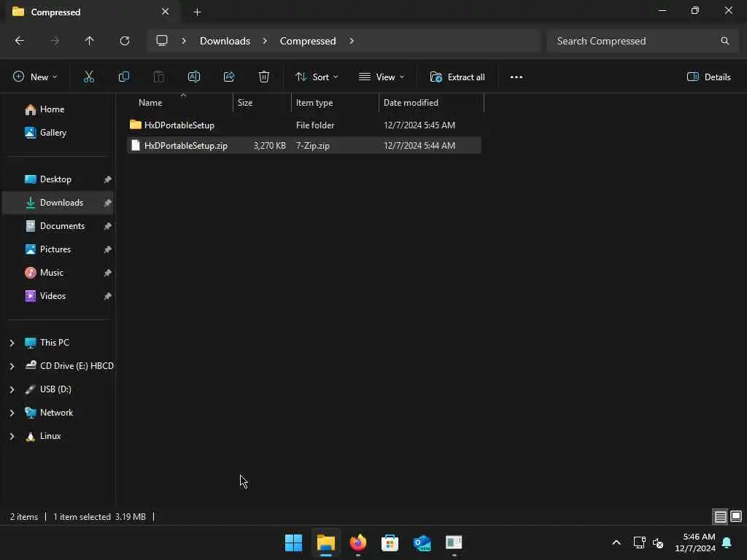Image resolution: width=747 pixels, height=560 pixels.
Task: Click Compressed in the breadcrumb path
Action: point(308,41)
